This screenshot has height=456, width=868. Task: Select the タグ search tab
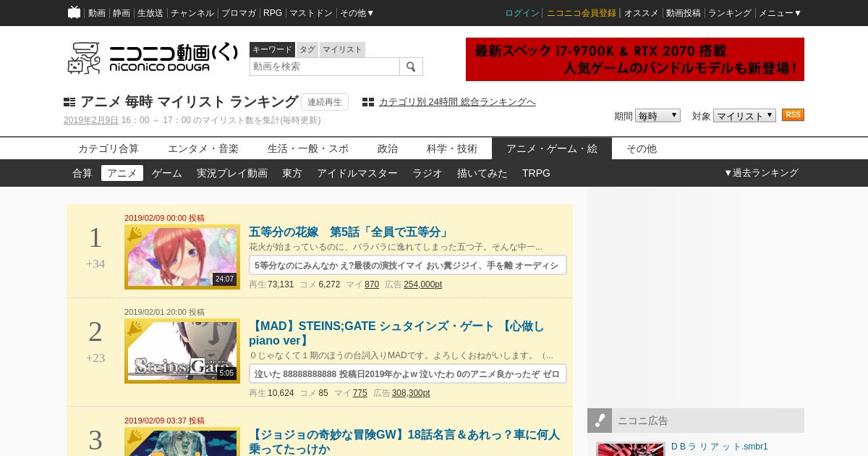[307, 49]
